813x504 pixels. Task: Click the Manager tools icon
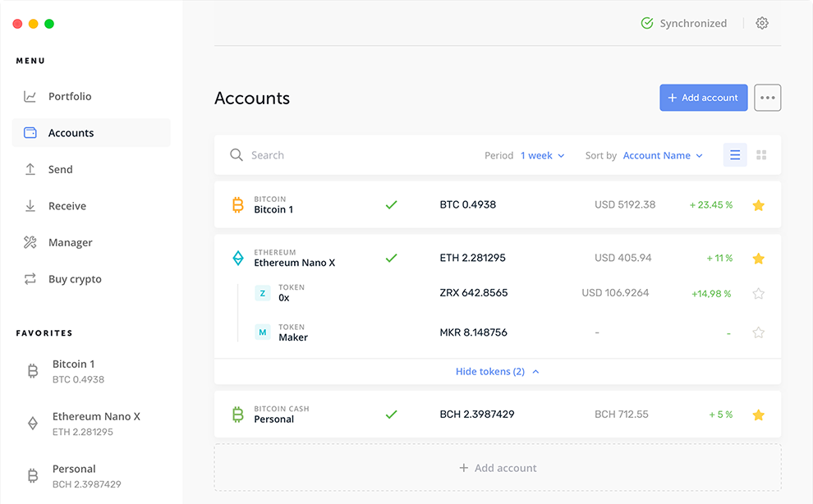point(30,242)
